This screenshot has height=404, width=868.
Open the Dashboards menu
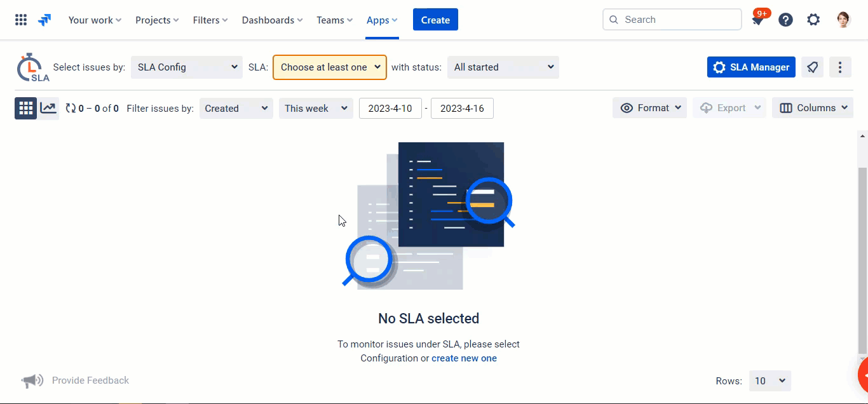(272, 20)
